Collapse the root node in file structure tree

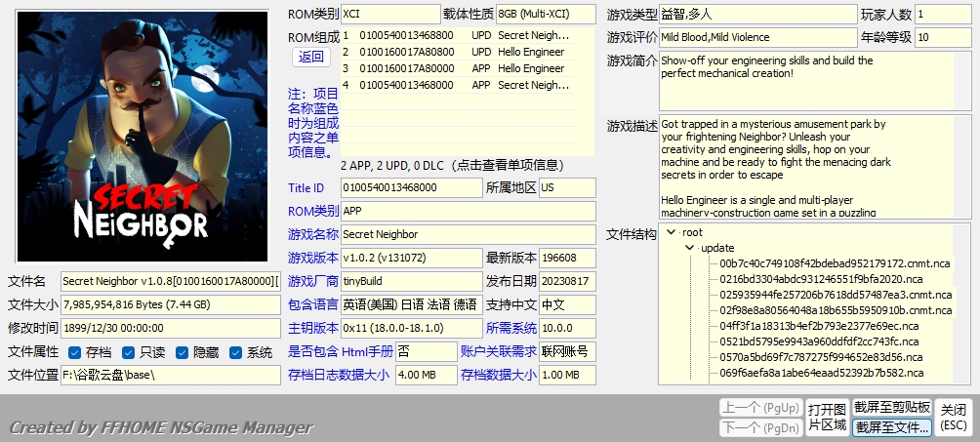tap(671, 232)
